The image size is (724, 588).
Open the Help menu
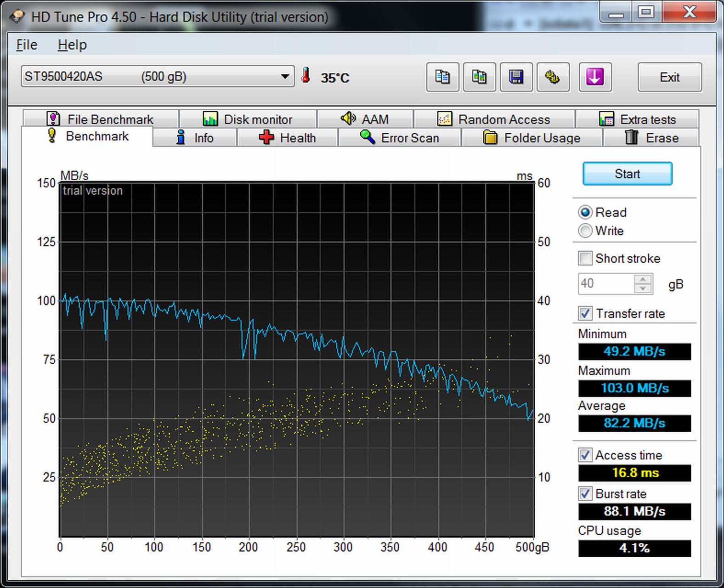click(72, 45)
